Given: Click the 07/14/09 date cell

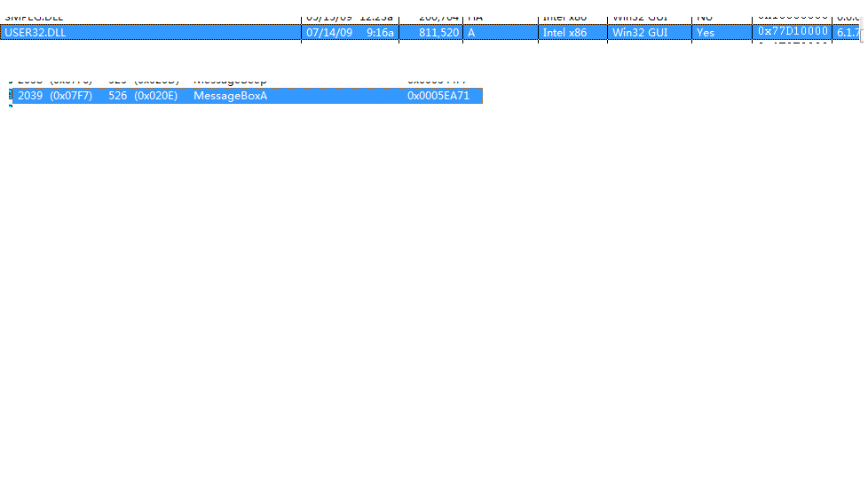Looking at the screenshot, I should [329, 33].
